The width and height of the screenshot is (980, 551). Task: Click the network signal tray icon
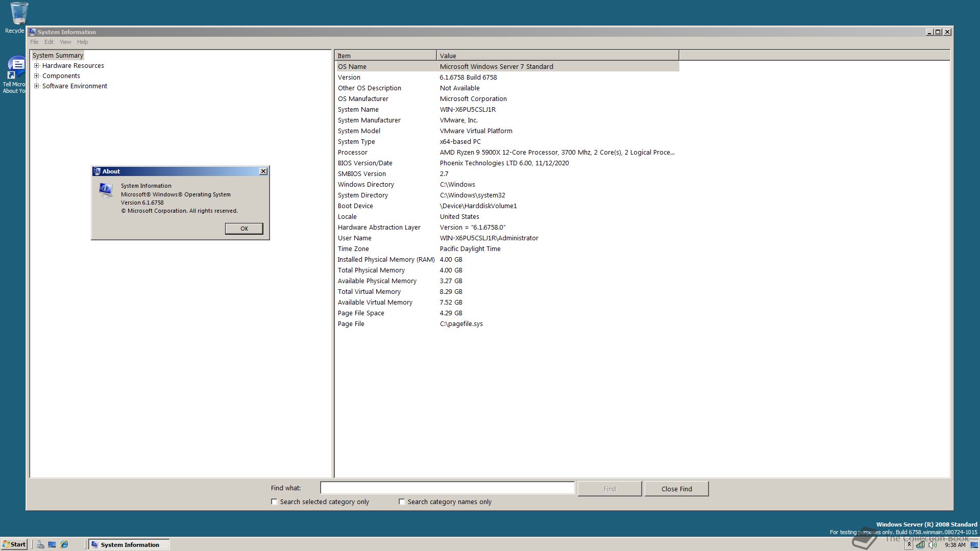pyautogui.click(x=920, y=544)
